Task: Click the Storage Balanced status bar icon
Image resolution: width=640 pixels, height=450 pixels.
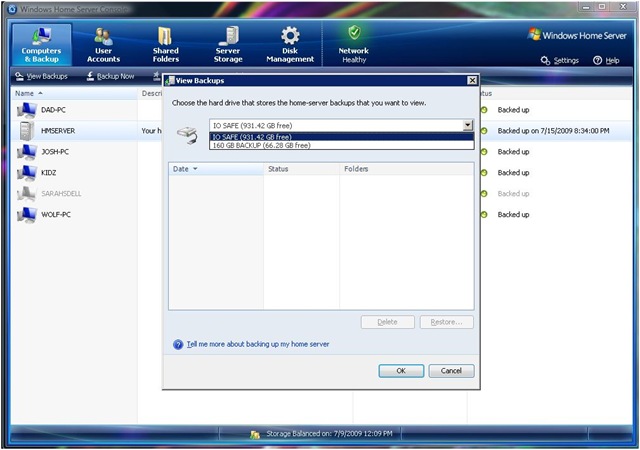Action: [x=255, y=434]
